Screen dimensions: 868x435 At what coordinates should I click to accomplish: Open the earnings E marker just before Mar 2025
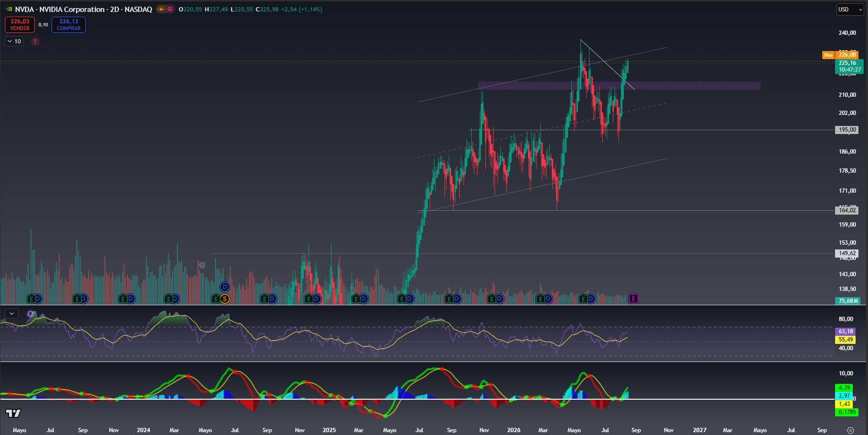click(x=356, y=299)
